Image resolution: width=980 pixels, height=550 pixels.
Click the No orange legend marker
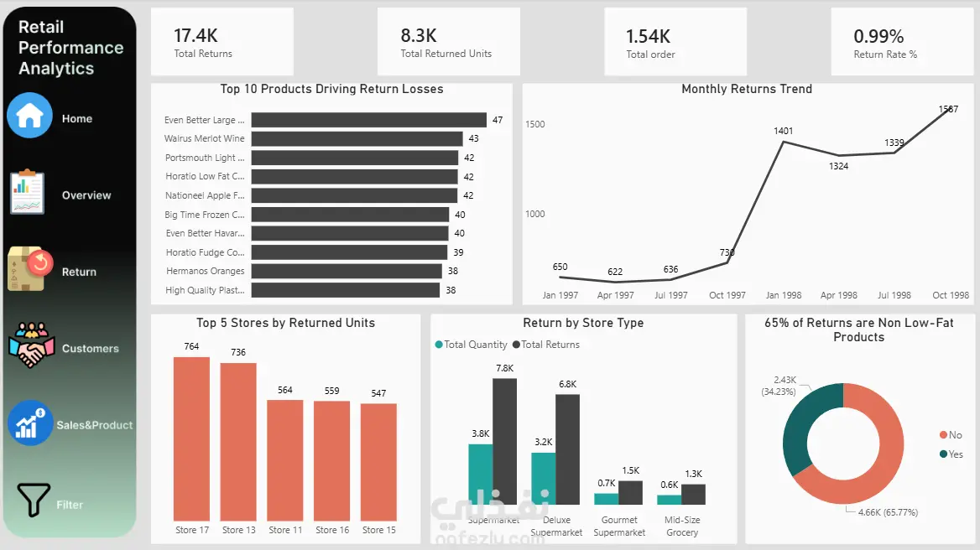click(x=943, y=435)
